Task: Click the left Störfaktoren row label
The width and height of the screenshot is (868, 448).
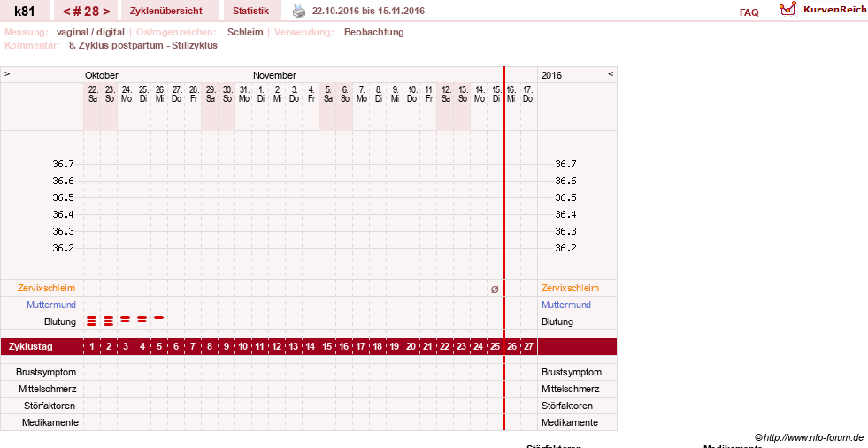Action: (50, 406)
